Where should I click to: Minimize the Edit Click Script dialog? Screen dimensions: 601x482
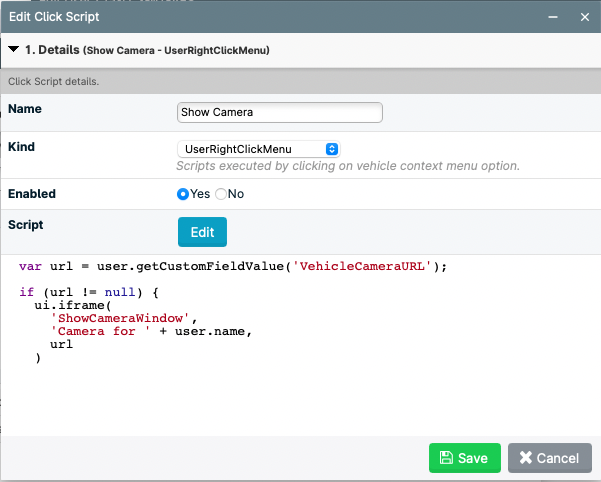point(553,17)
